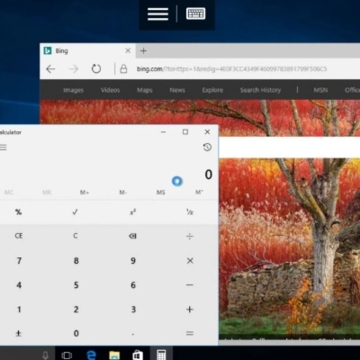The width and height of the screenshot is (360, 360).
Task: Open the top hamburger menu bar icon
Action: pos(158,14)
